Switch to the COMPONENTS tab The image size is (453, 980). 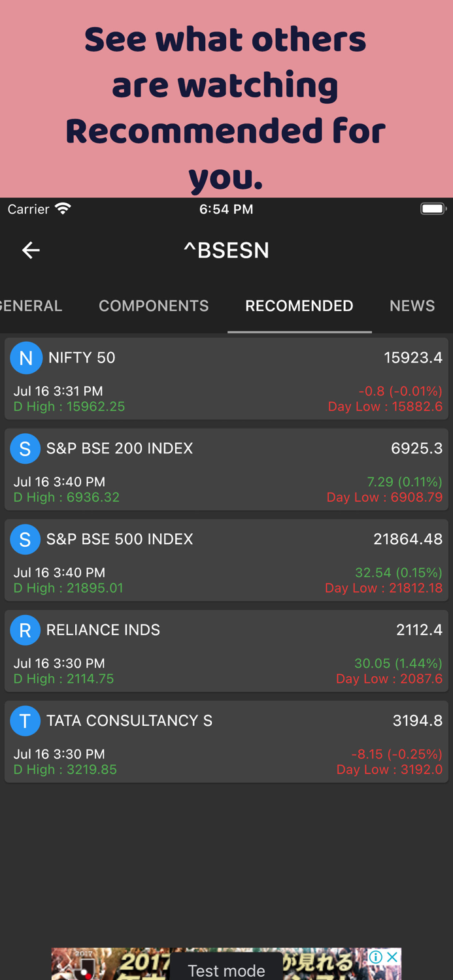click(x=154, y=306)
